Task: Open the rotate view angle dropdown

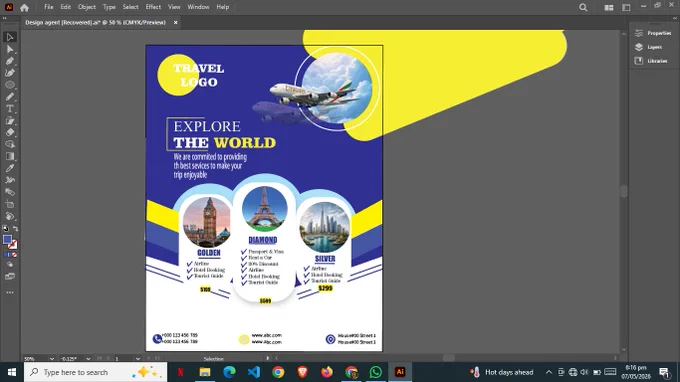Action: (88, 359)
